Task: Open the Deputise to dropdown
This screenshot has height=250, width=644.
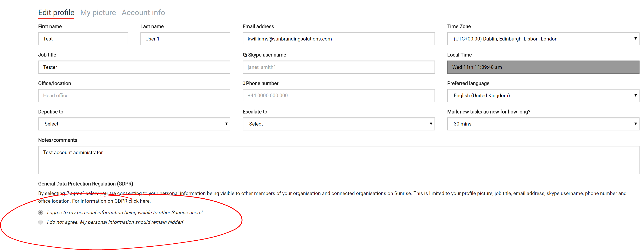Action: click(x=134, y=124)
